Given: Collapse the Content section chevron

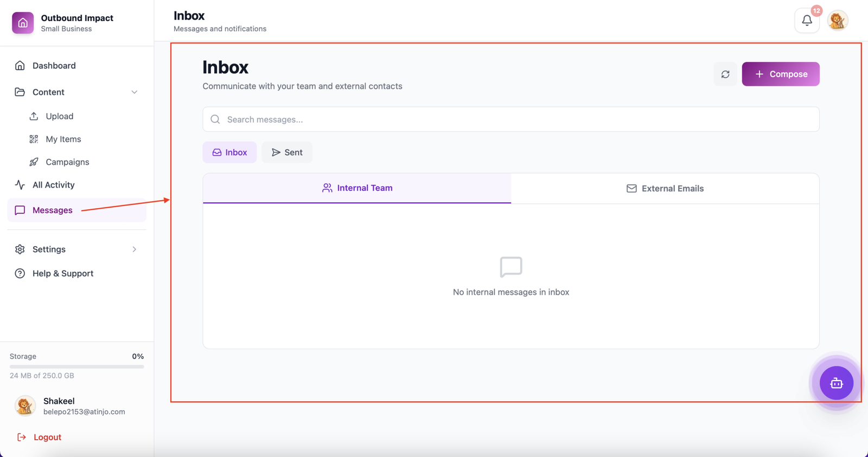Looking at the screenshot, I should tap(134, 92).
